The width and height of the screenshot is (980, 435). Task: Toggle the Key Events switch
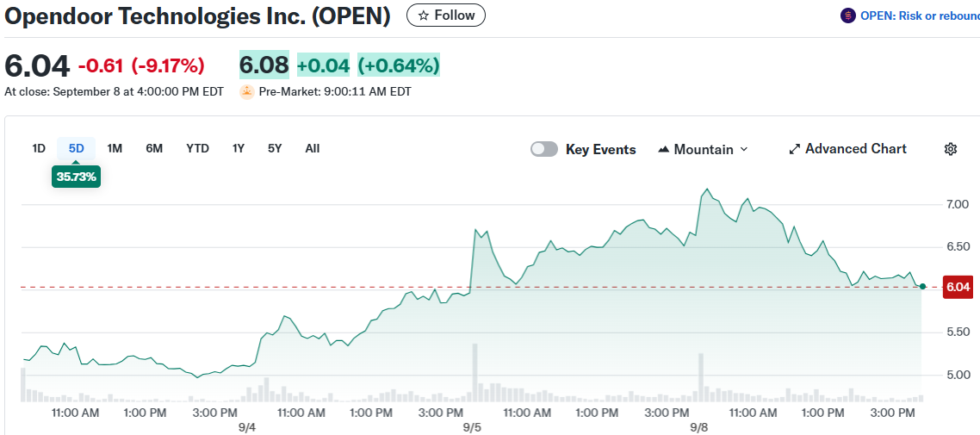tap(543, 149)
